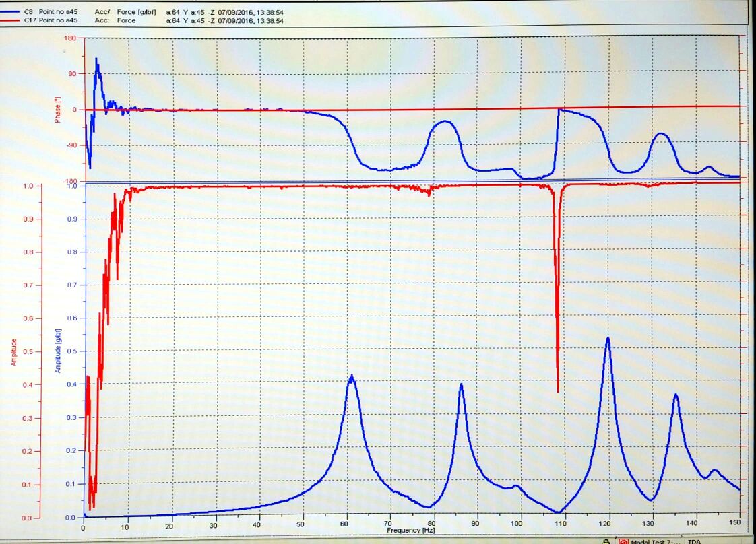Select the red C17 legend line swatch
The image size is (756, 544).
pos(9,20)
